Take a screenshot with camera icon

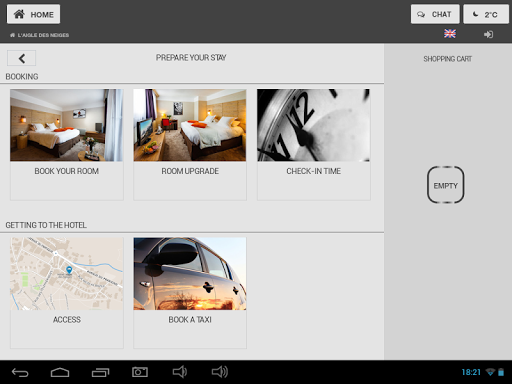(x=140, y=372)
